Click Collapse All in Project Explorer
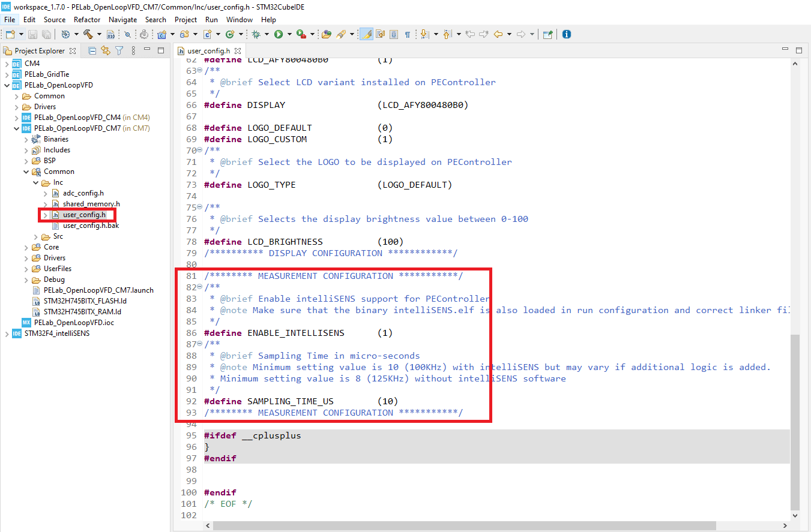The height and width of the screenshot is (532, 811). click(92, 51)
